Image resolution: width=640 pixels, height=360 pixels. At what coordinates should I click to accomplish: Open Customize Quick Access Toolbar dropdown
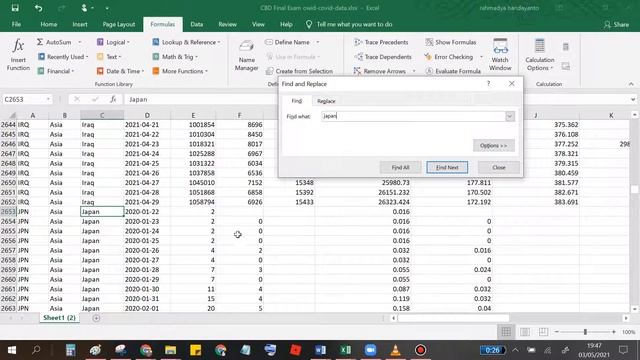point(107,8)
